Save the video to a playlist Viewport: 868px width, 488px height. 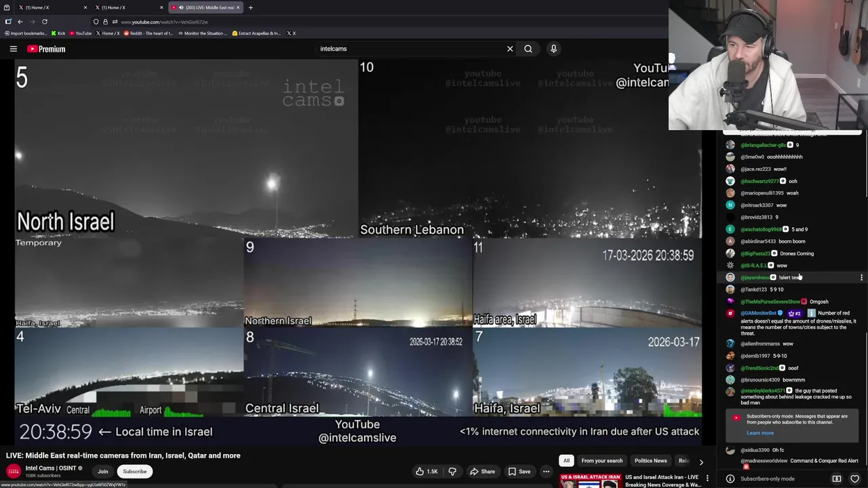point(519,472)
